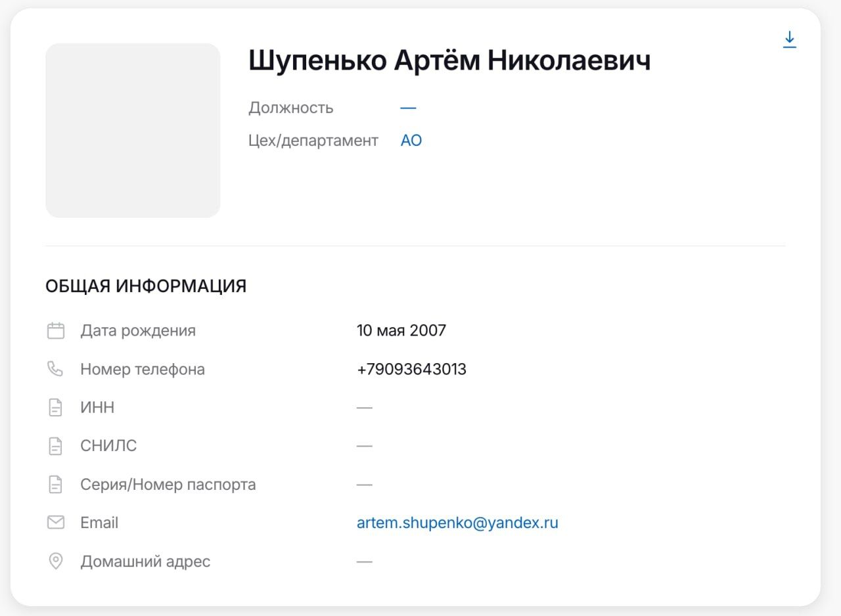Click the Цех/департамент field label
The height and width of the screenshot is (616, 841).
(313, 141)
